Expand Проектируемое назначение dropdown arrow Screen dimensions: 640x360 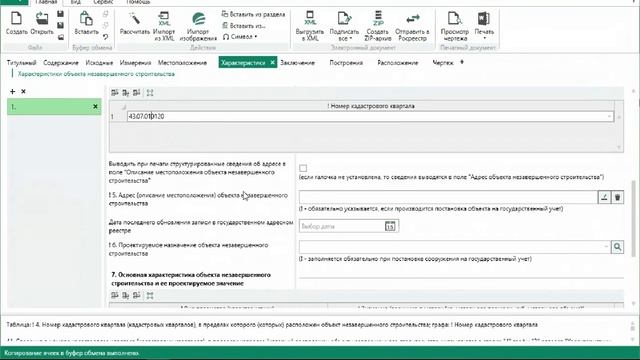point(606,247)
